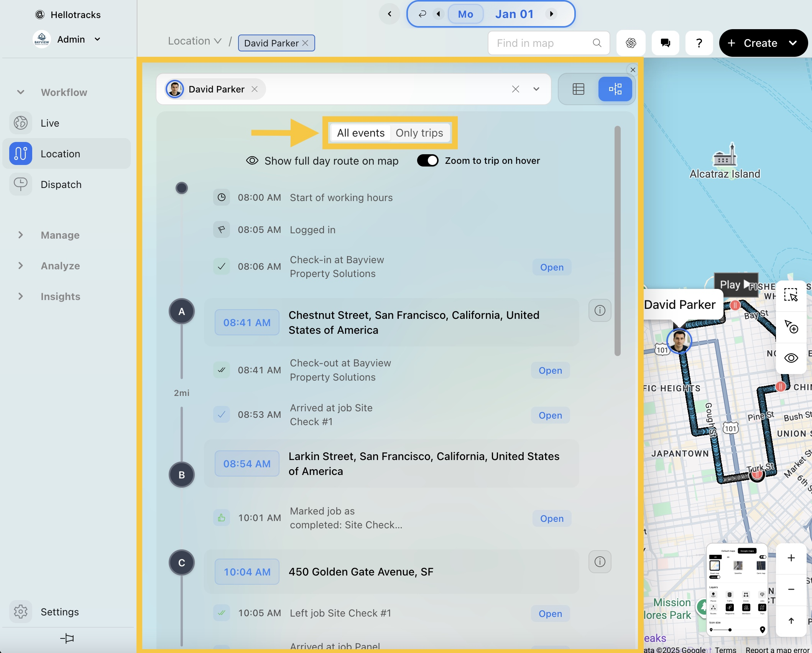This screenshot has height=653, width=812.
Task: Click the Dispatch sidebar icon
Action: [x=21, y=185]
